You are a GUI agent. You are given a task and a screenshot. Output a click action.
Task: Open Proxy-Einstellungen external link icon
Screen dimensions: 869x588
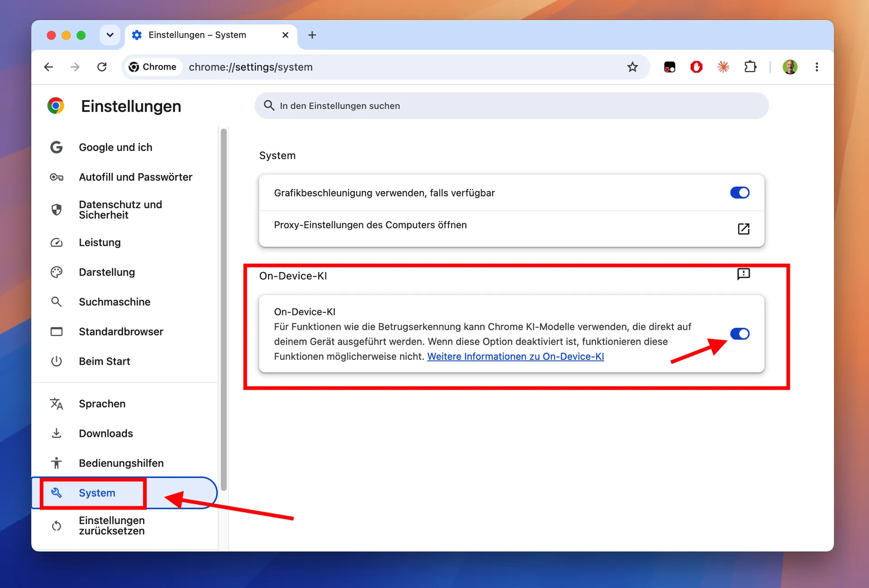tap(744, 229)
